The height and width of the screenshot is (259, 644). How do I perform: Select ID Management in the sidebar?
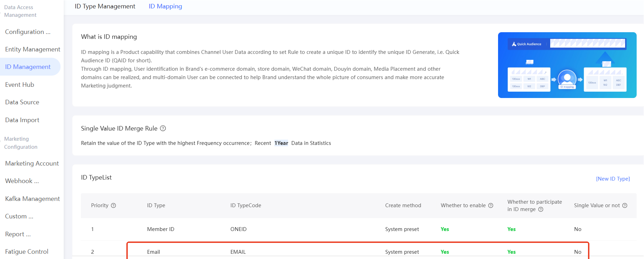(28, 67)
